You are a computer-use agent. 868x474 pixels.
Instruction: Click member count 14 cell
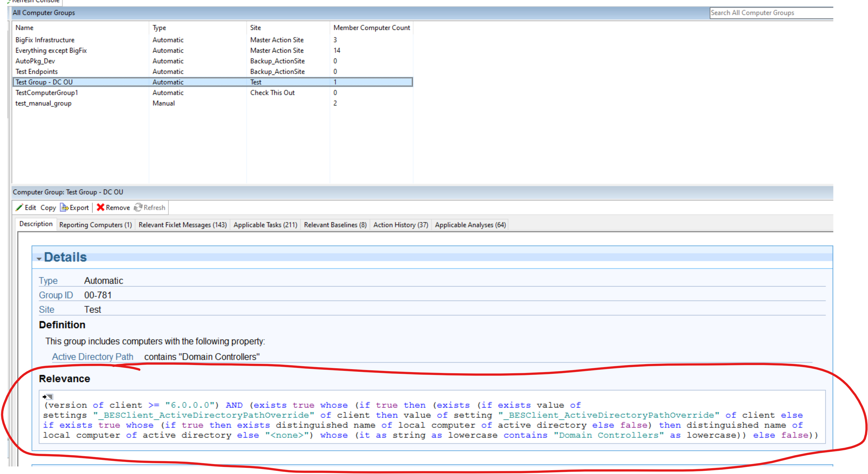(337, 51)
